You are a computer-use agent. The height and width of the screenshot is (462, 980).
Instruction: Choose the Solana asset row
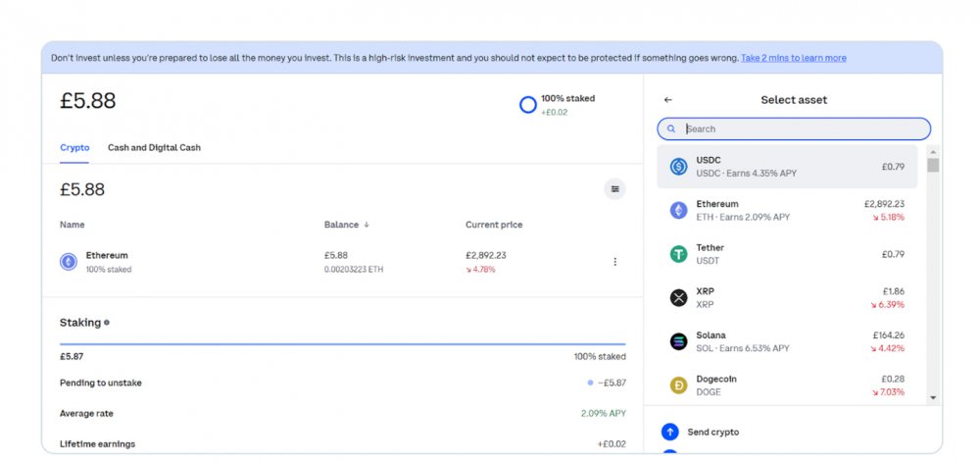point(787,342)
